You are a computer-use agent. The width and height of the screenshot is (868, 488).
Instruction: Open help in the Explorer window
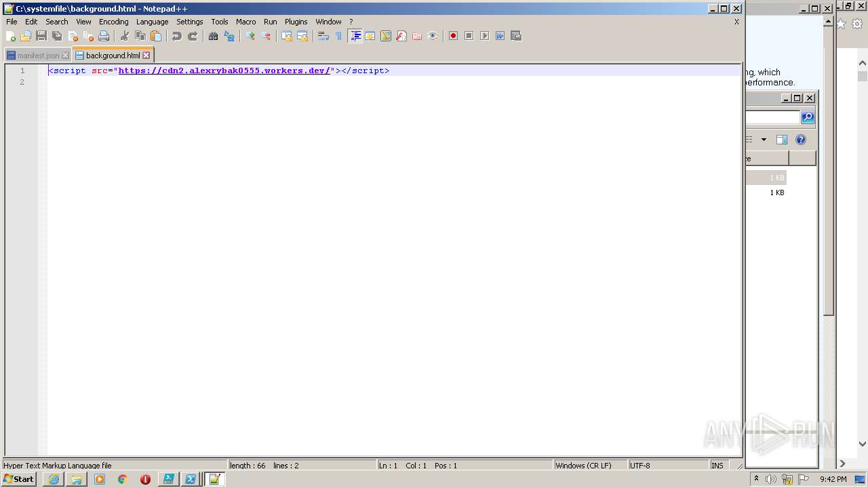(801, 140)
